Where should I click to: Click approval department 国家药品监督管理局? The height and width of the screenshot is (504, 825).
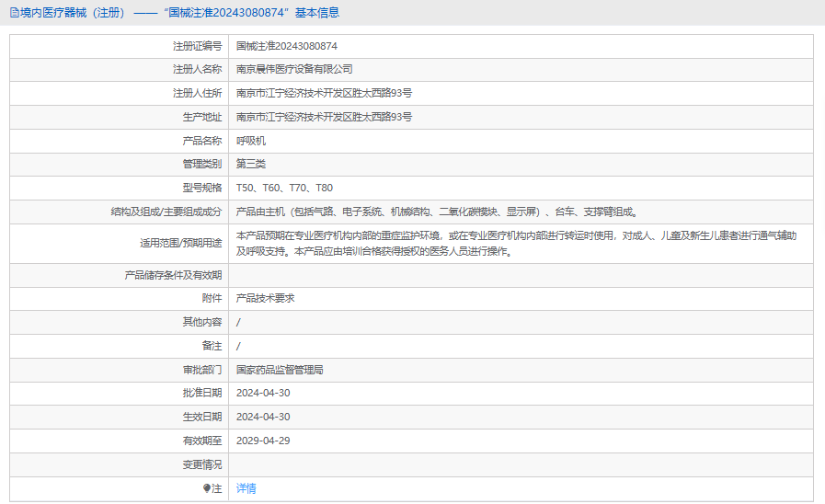point(280,370)
